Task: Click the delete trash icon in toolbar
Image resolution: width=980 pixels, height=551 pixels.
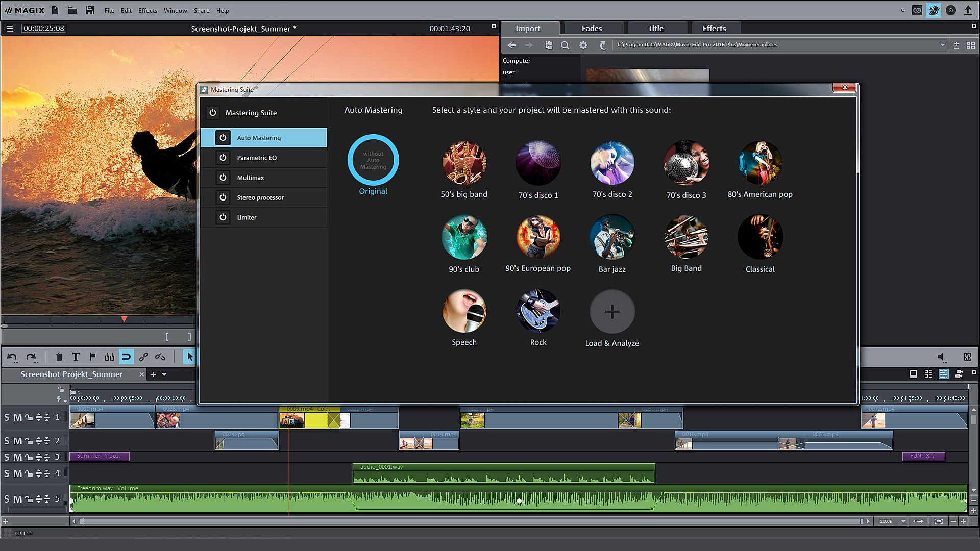Action: coord(59,357)
